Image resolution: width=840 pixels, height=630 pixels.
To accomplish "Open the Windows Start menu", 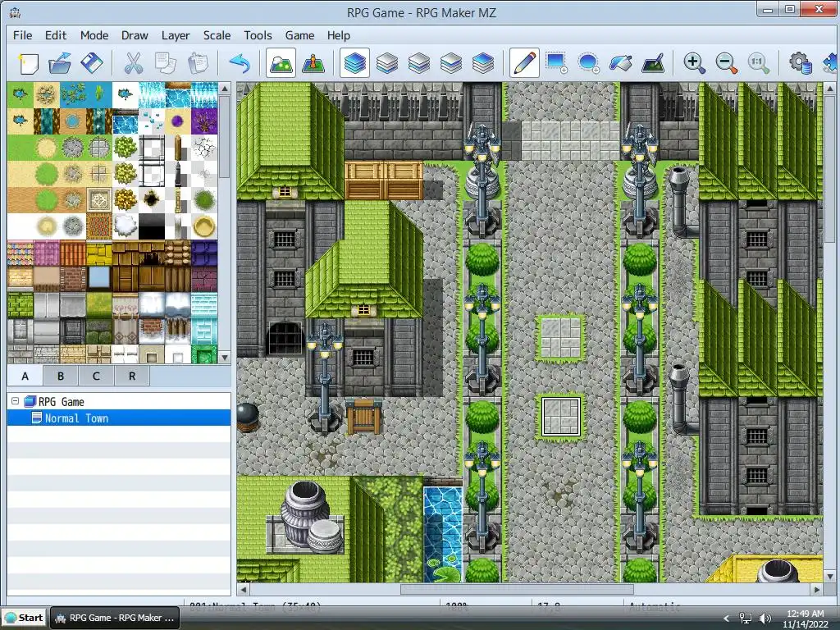I will (24, 617).
